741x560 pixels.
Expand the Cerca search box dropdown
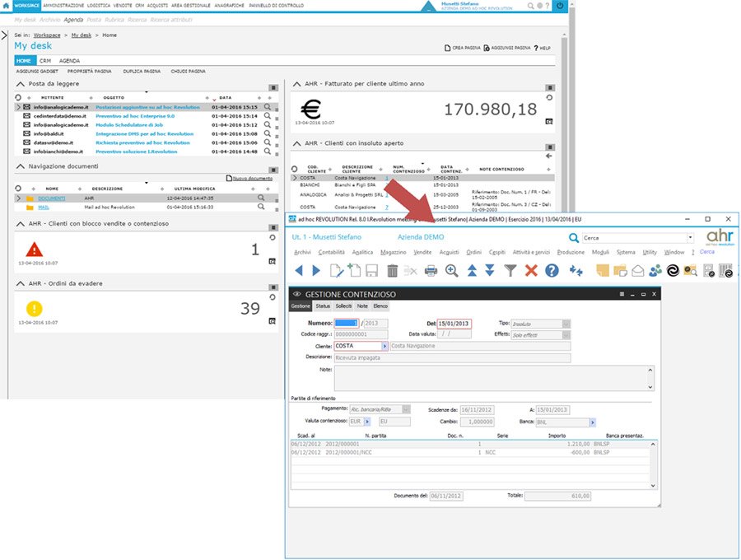tap(691, 238)
